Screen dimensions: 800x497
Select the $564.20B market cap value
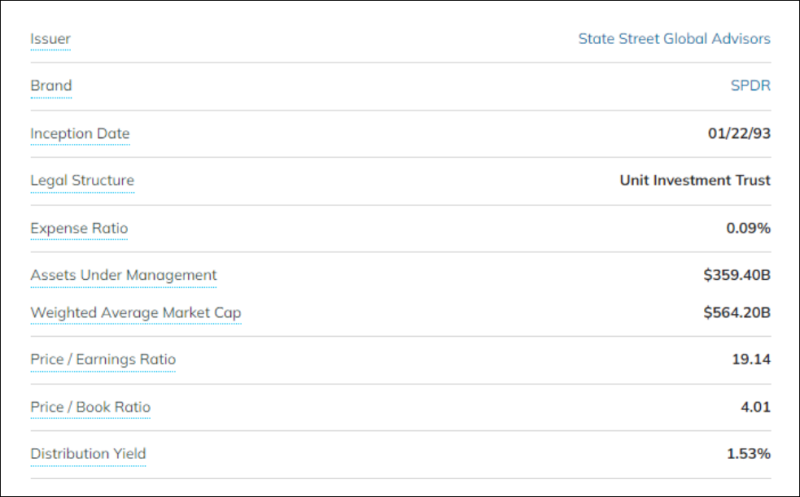tap(737, 312)
